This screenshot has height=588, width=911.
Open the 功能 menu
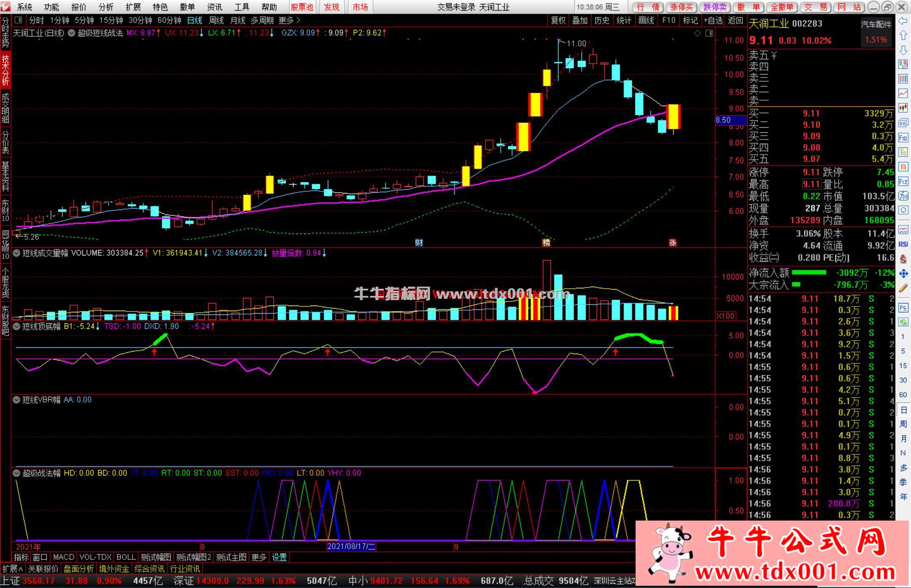point(51,7)
